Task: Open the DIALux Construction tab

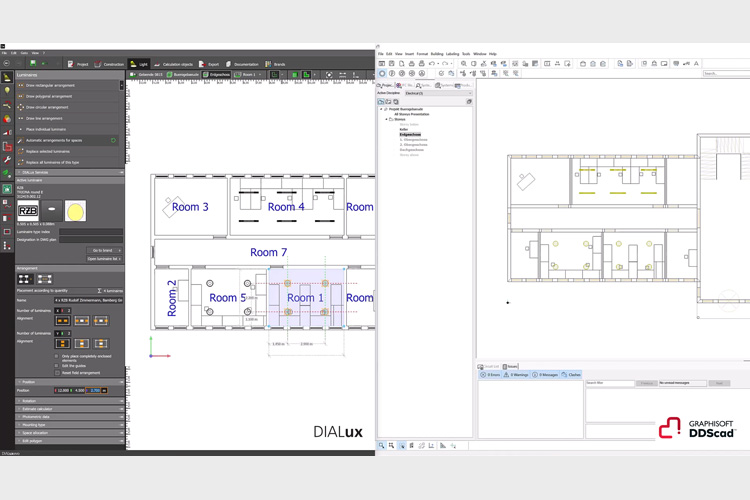Action: click(110, 64)
